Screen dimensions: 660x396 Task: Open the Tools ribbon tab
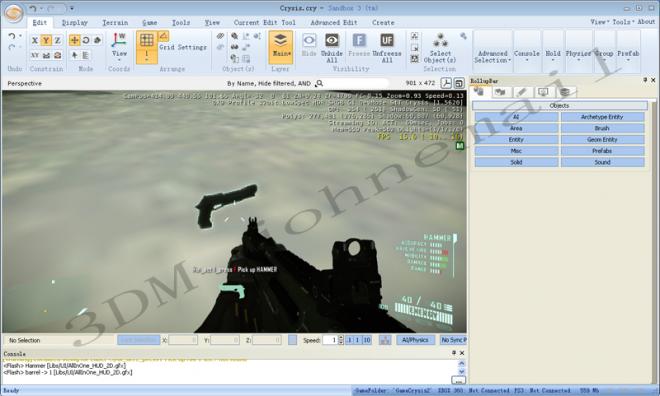tap(181, 23)
